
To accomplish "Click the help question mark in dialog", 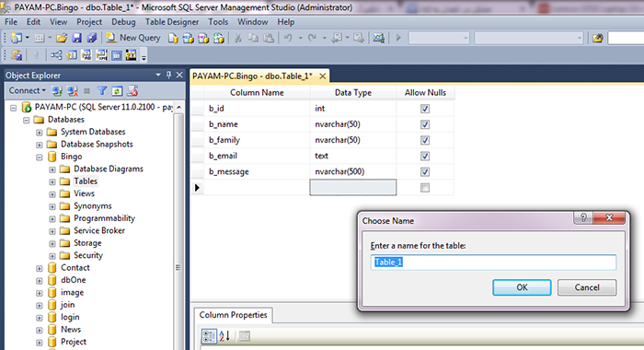I will (583, 217).
